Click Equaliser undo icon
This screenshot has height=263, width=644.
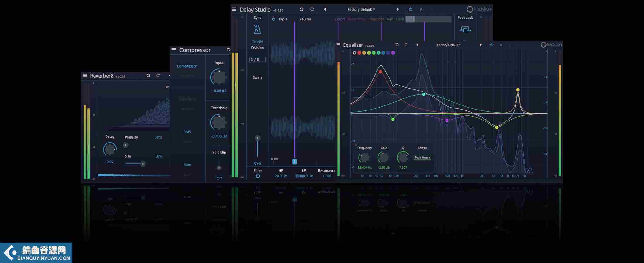(397, 45)
